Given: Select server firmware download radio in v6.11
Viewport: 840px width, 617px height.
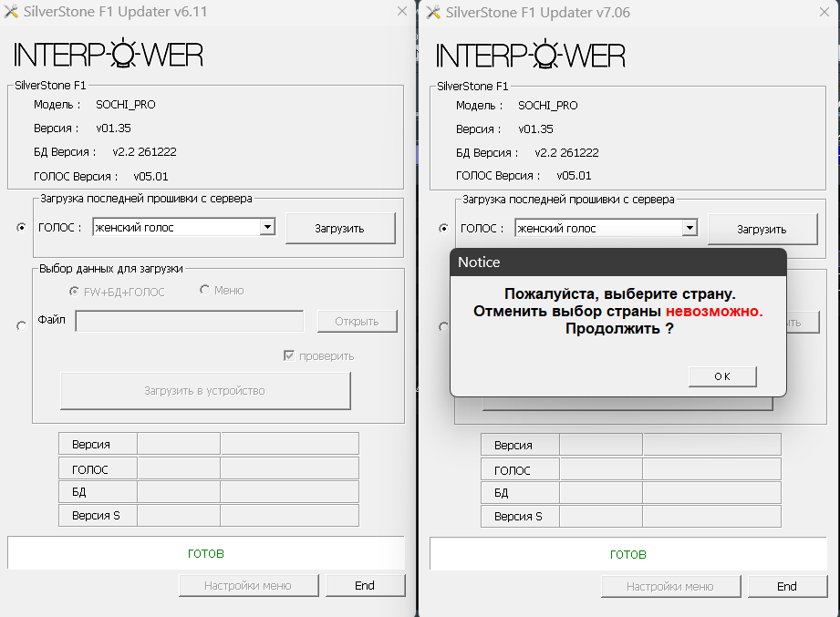Looking at the screenshot, I should pos(22,228).
